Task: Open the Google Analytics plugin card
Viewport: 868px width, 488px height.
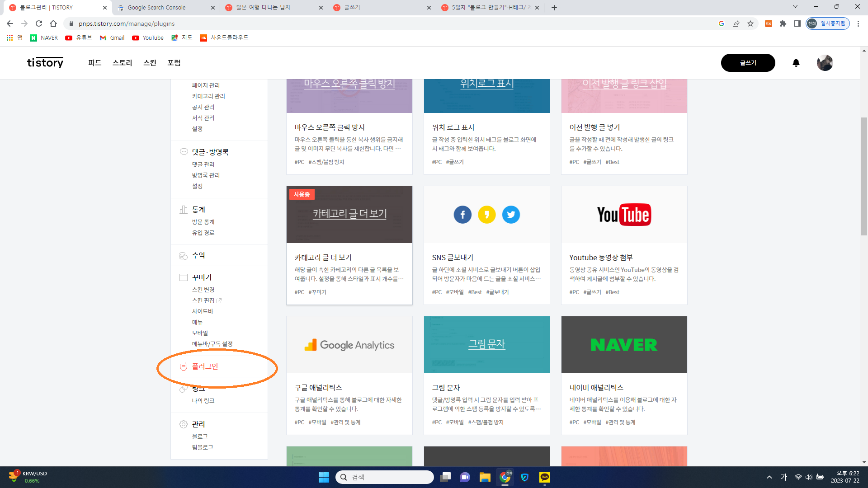Action: pos(349,375)
